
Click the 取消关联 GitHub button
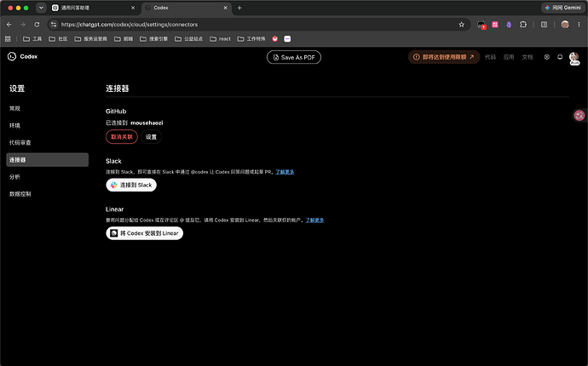pos(122,137)
